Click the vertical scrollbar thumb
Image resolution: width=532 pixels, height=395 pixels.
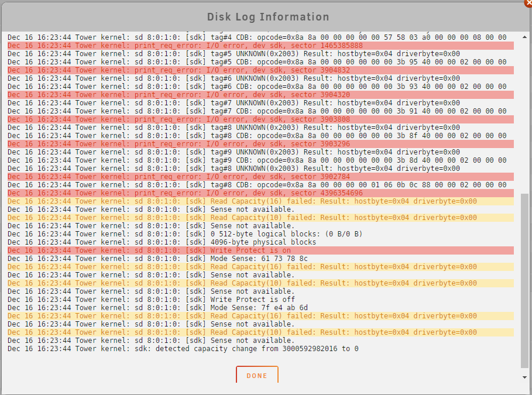click(524, 280)
